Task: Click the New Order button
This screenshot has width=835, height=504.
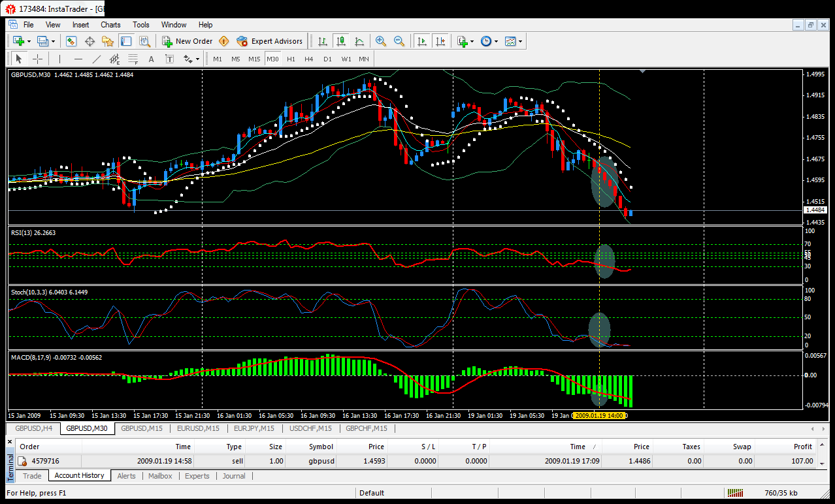Action: [188, 41]
